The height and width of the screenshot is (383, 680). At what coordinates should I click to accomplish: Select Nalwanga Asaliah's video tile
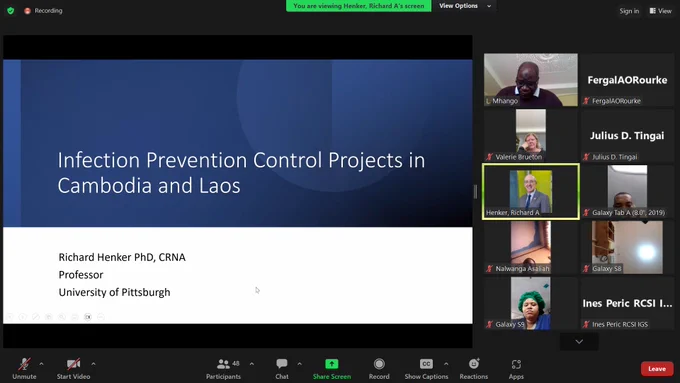[x=531, y=247]
